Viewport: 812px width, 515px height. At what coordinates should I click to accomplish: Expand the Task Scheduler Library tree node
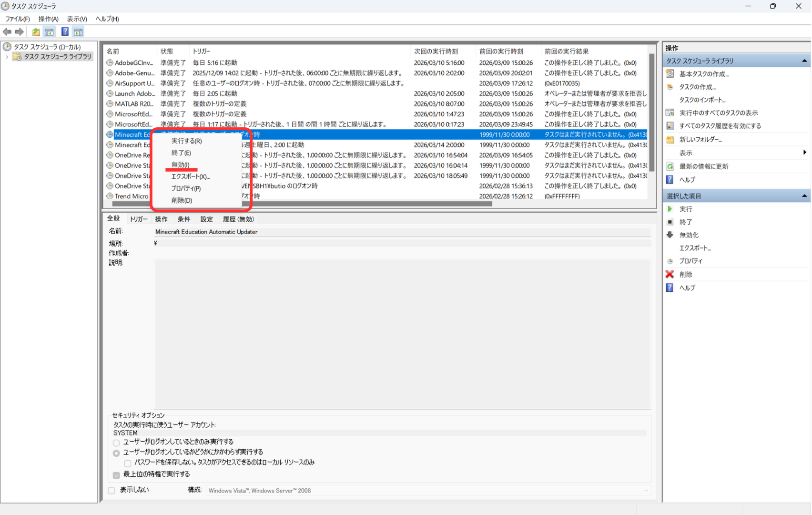click(x=7, y=57)
